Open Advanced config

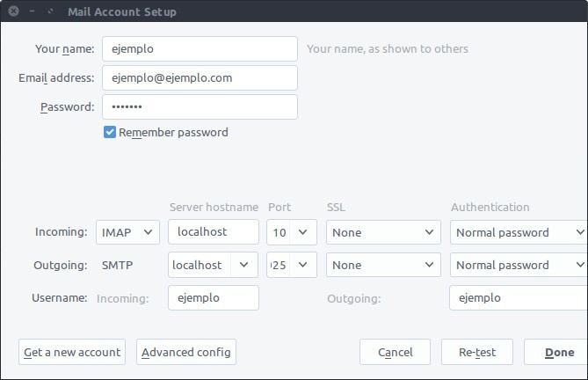[x=186, y=352]
